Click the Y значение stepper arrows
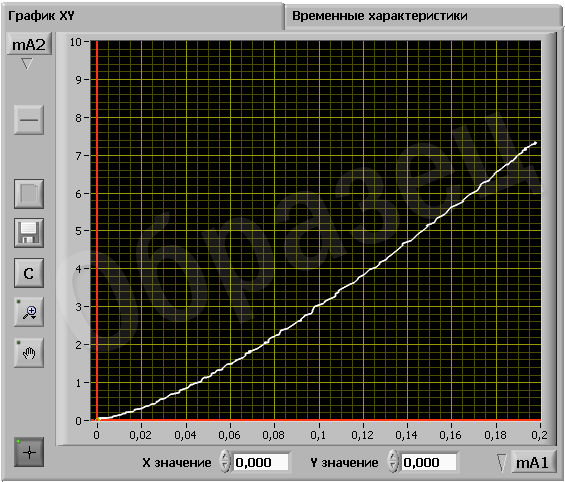565x482 pixels. (393, 461)
